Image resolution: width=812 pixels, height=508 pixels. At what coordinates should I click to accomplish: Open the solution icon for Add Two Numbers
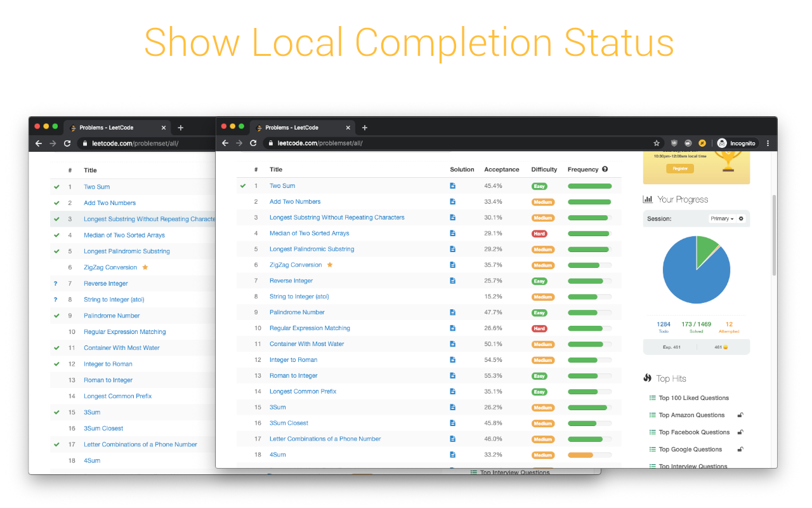point(452,202)
